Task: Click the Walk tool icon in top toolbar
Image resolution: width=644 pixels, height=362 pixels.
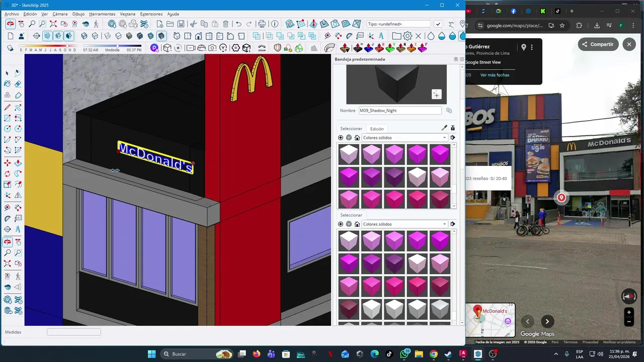Action: coord(96,24)
